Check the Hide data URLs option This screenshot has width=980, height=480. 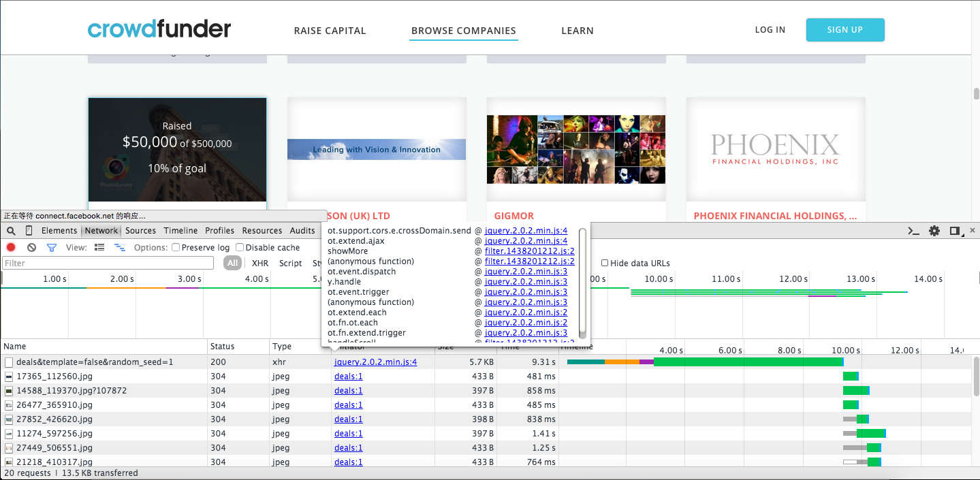(x=605, y=263)
